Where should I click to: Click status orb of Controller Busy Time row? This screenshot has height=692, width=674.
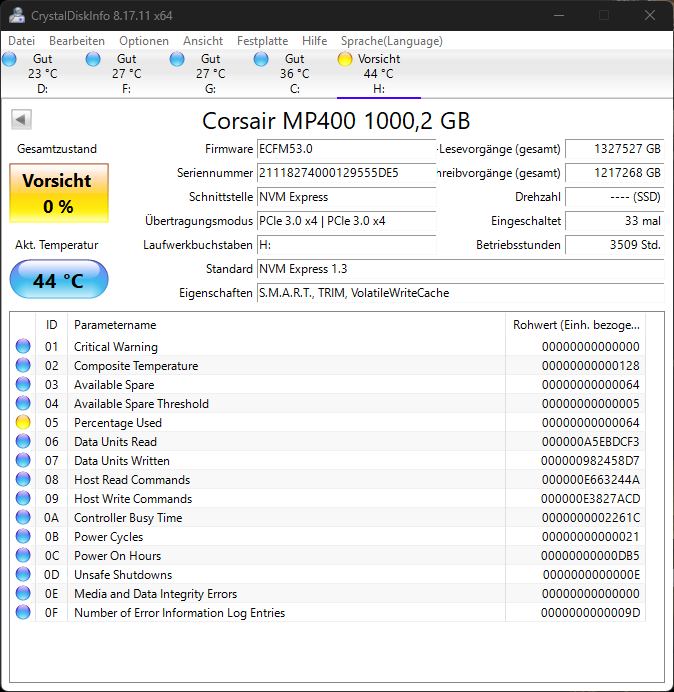pyautogui.click(x=23, y=517)
